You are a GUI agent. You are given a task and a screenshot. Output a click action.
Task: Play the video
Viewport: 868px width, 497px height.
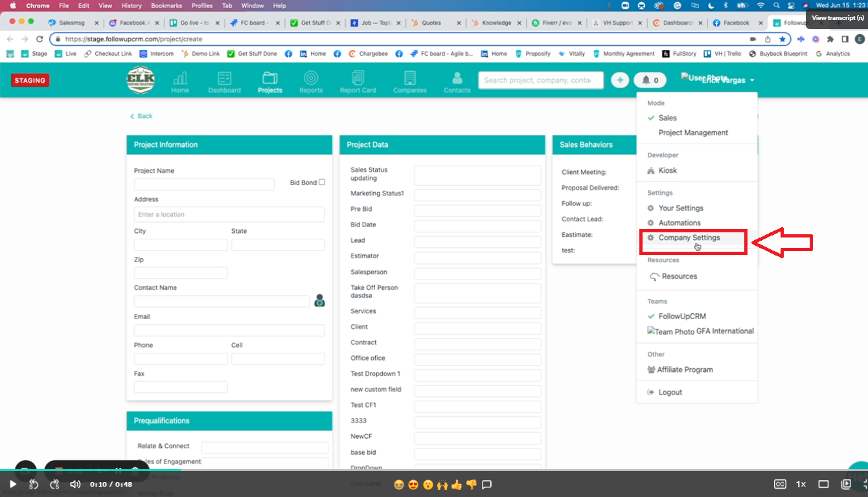[12, 484]
